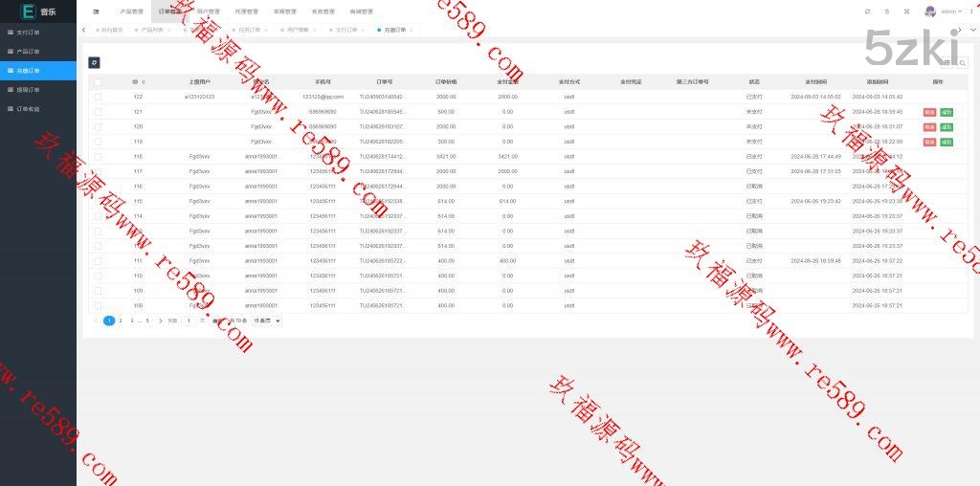Check the select-all checkbox in table header
980x486 pixels.
98,82
